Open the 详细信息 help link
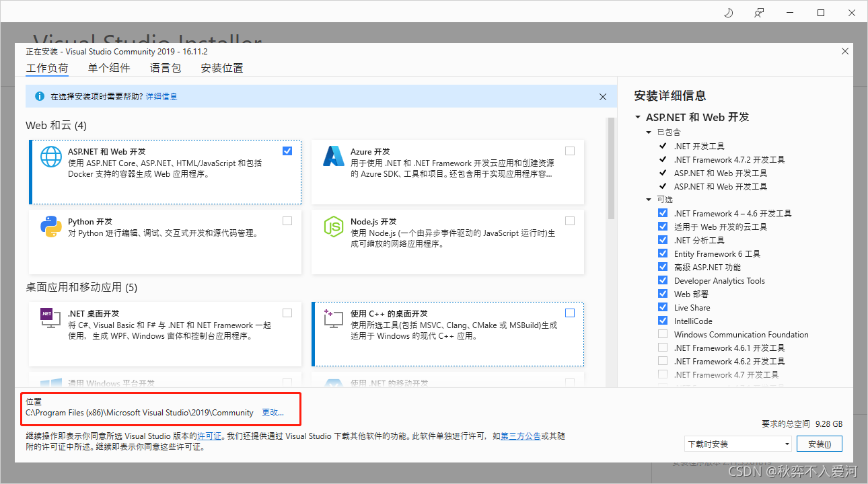 coord(161,97)
